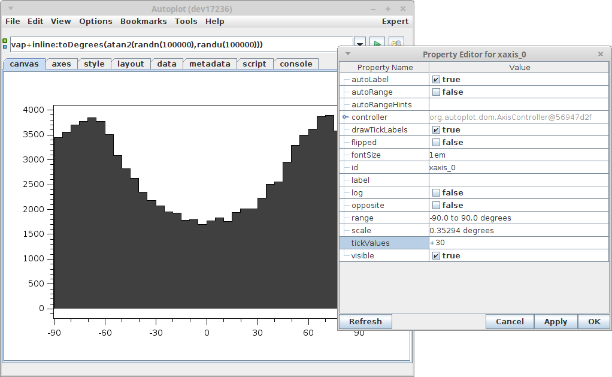Click the y-axis tick label 4000
612x377 pixels.
coord(34,110)
